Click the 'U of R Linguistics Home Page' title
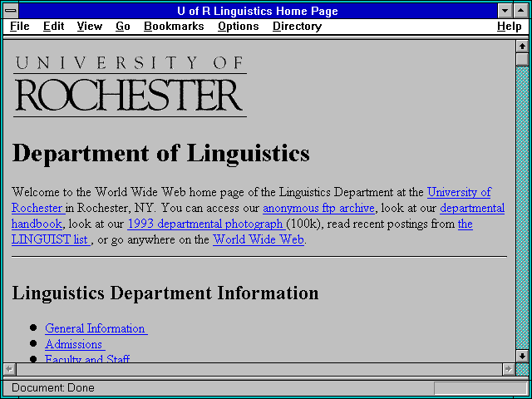 point(258,11)
